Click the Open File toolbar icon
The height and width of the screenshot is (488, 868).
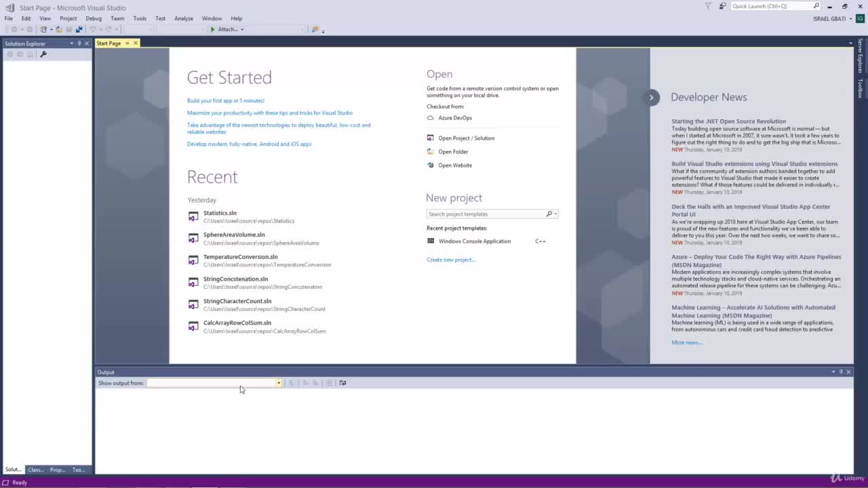(59, 29)
